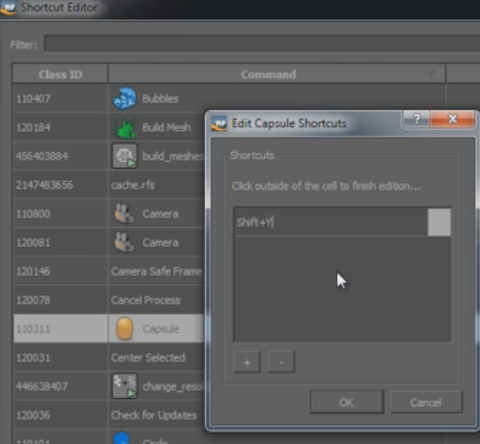Image resolution: width=480 pixels, height=444 pixels.
Task: Click Class ID 120031 cell
Action: coord(60,358)
